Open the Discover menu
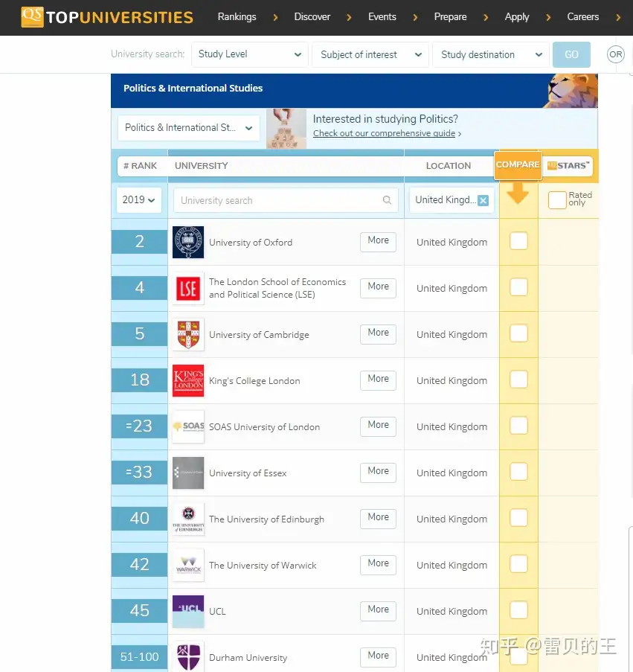 tap(312, 16)
